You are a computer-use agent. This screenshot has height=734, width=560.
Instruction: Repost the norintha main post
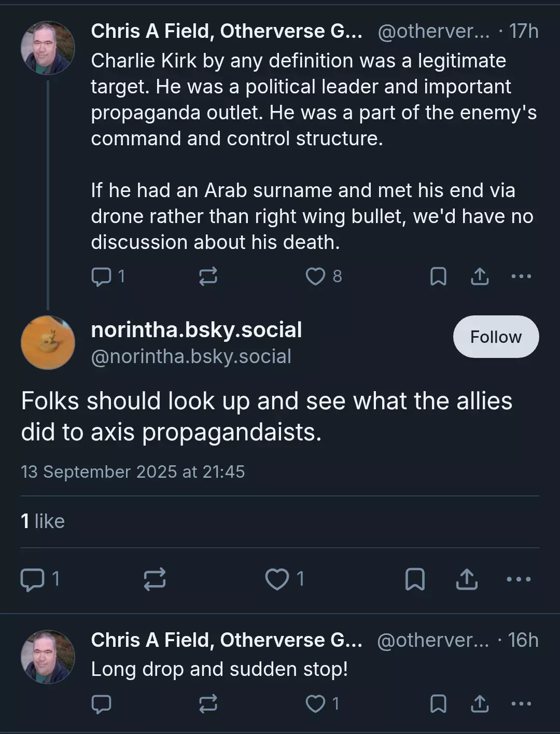coord(155,579)
